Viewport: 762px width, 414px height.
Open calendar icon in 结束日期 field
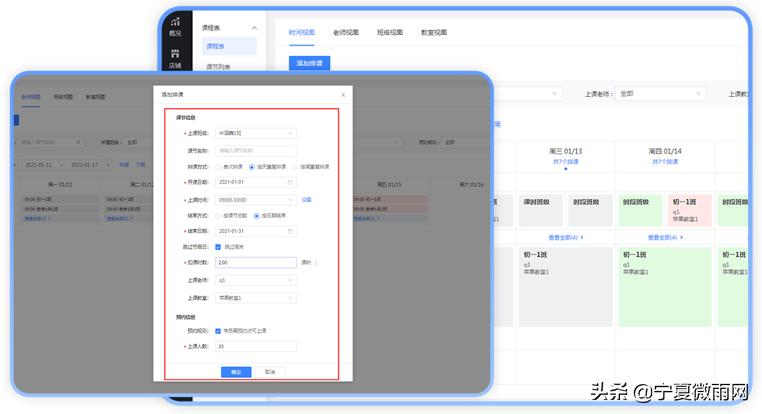coord(290,231)
